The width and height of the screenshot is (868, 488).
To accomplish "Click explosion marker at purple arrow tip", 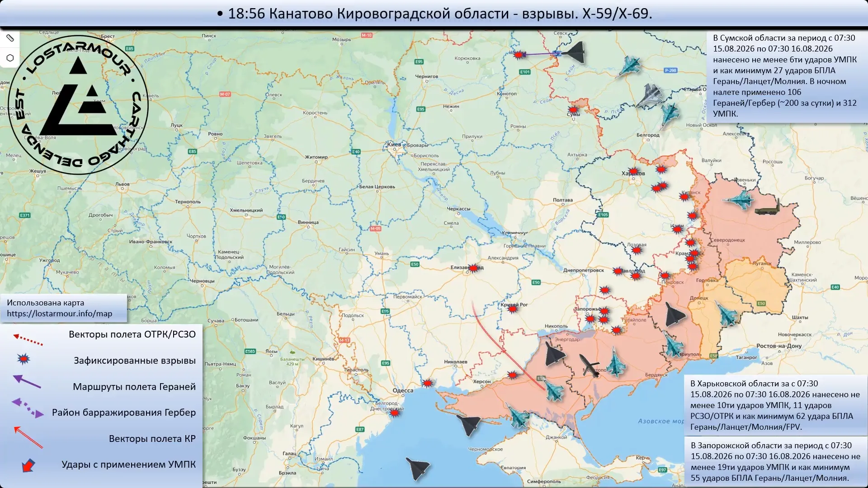I will click(519, 55).
